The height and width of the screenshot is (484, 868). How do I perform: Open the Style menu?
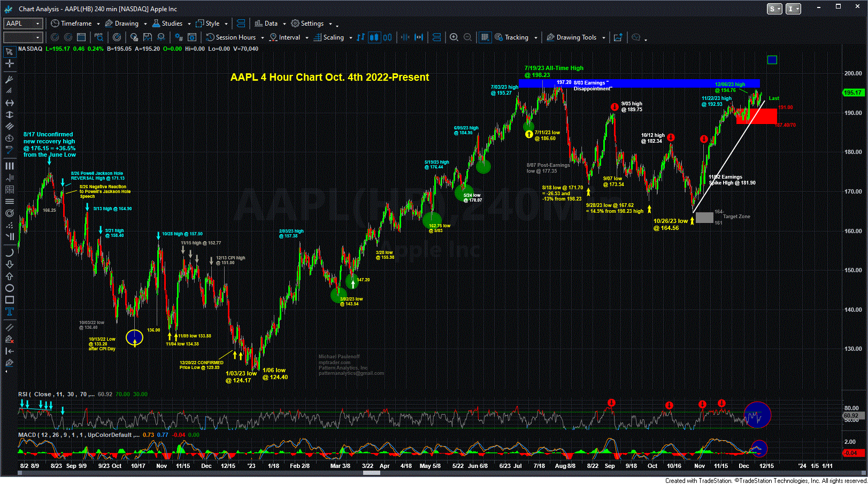click(x=208, y=24)
